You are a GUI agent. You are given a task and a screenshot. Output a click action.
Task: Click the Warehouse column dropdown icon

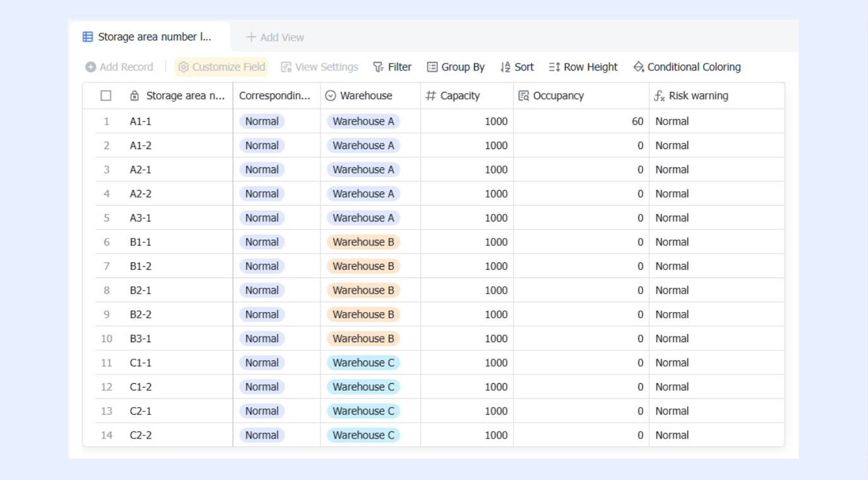click(x=330, y=96)
